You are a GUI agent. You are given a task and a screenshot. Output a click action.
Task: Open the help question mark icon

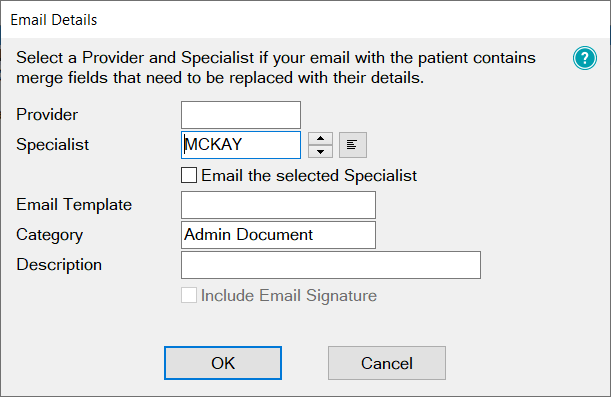(585, 58)
